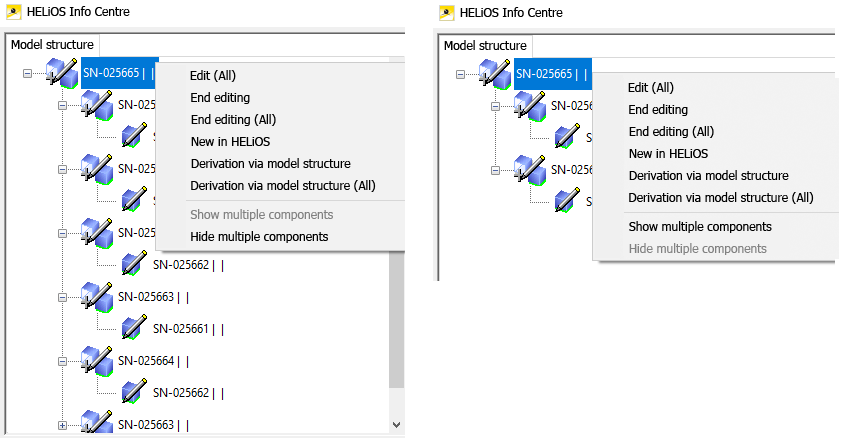Click the HELiOS logo icon in the right title bar
This screenshot has width=846, height=438.
coord(447,13)
